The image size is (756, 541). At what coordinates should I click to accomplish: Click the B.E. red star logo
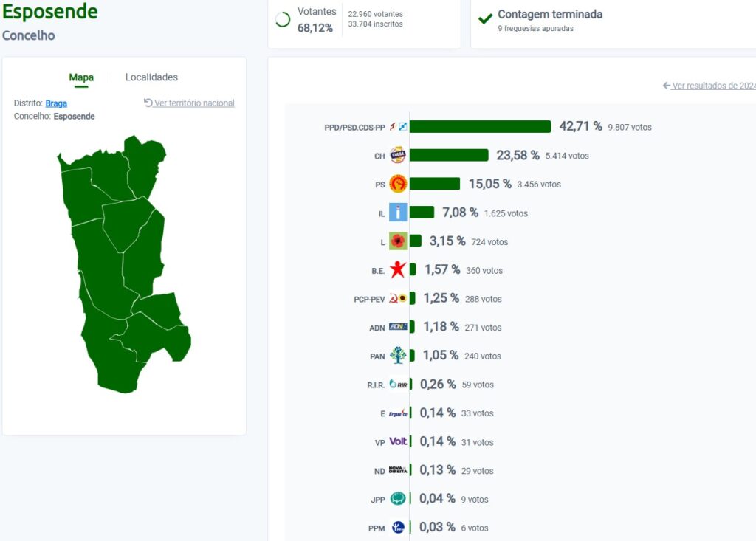[x=398, y=269]
